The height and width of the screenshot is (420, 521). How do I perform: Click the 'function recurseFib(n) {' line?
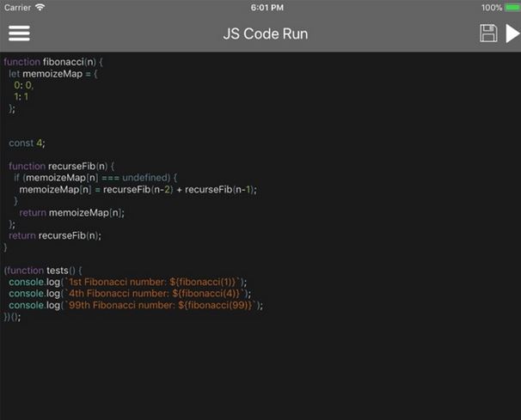(61, 166)
